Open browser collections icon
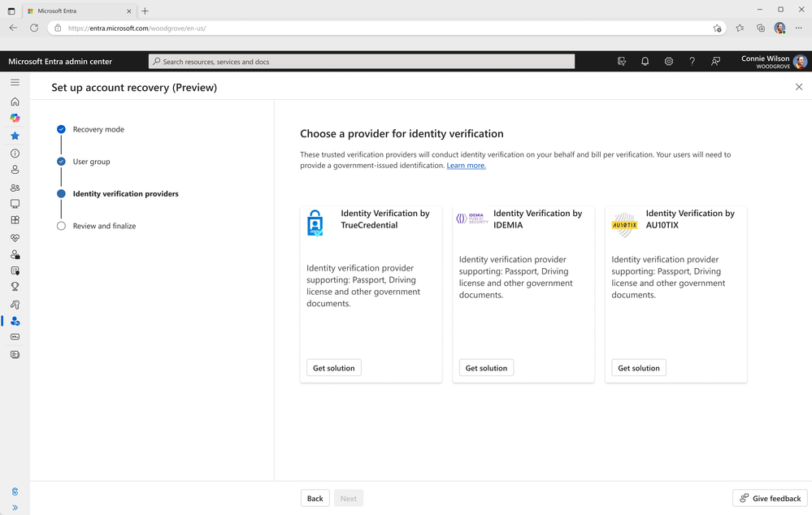Screen dimensions: 812x515 click(760, 28)
